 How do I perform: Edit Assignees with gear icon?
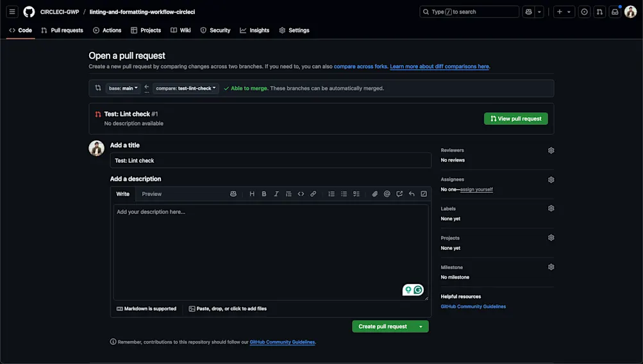tap(551, 179)
